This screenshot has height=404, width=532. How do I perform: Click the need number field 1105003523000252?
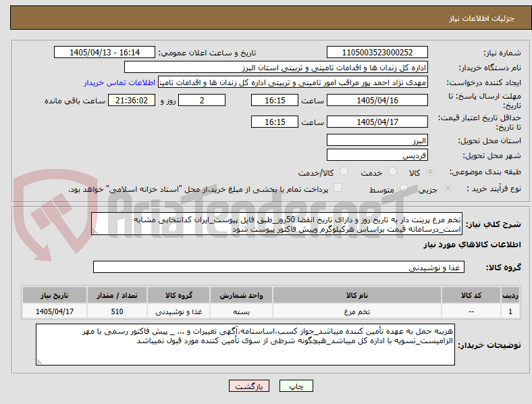(x=377, y=52)
